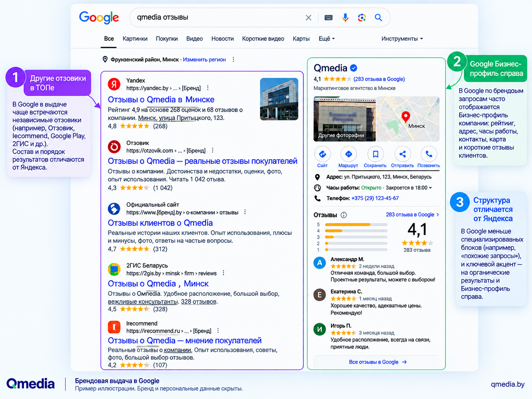Click chevron next to 283 отзыва в Google
The width and height of the screenshot is (532, 399).
pos(438,215)
